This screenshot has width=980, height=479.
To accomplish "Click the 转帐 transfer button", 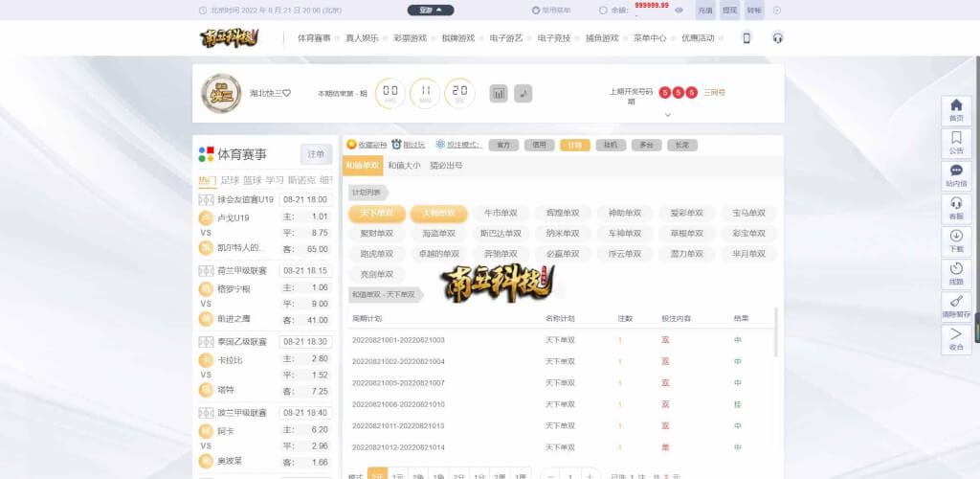I will [x=754, y=10].
